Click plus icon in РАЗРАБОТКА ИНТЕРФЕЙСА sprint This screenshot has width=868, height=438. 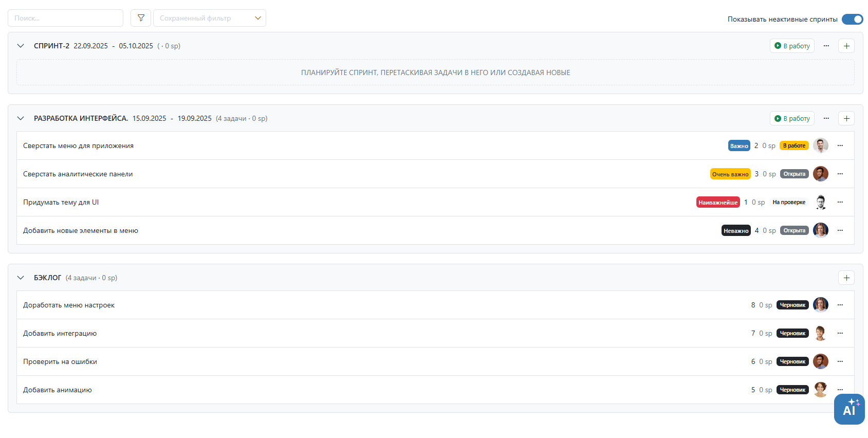[x=846, y=118]
